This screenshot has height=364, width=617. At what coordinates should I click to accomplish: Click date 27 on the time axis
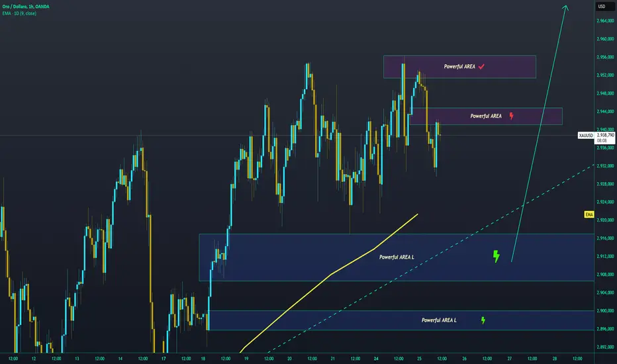coord(509,359)
